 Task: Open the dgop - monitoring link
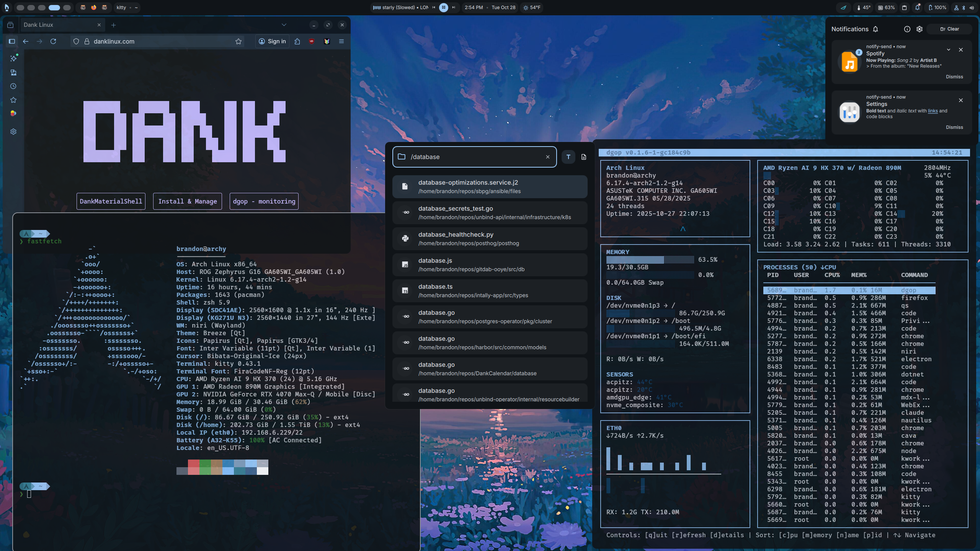(x=264, y=201)
